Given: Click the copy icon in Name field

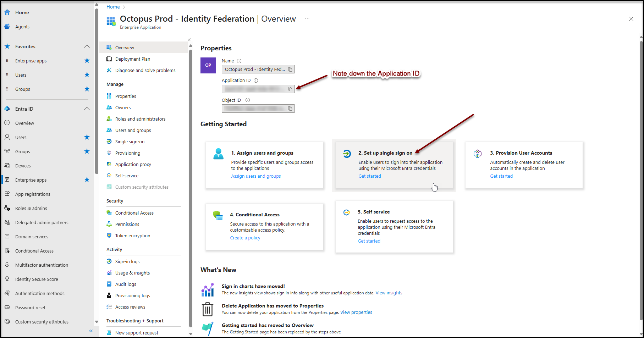Looking at the screenshot, I should coord(290,70).
